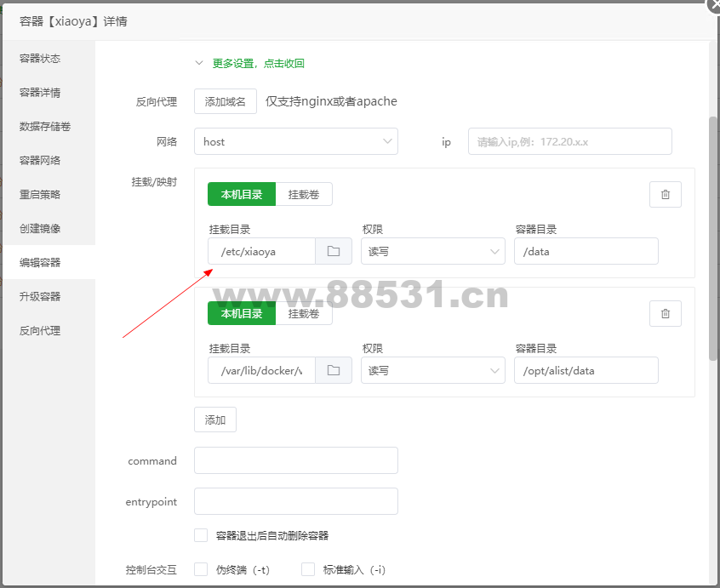Enable 容器退出后自动删除容器 checkbox
Screen dimensions: 720x588
click(x=201, y=535)
